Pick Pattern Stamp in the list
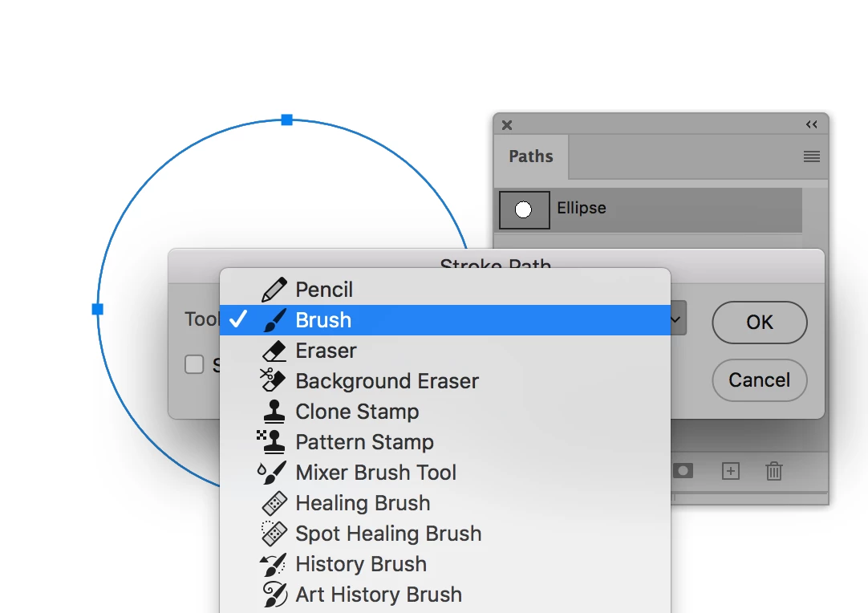Viewport: 868px width, 613px height. click(445, 442)
